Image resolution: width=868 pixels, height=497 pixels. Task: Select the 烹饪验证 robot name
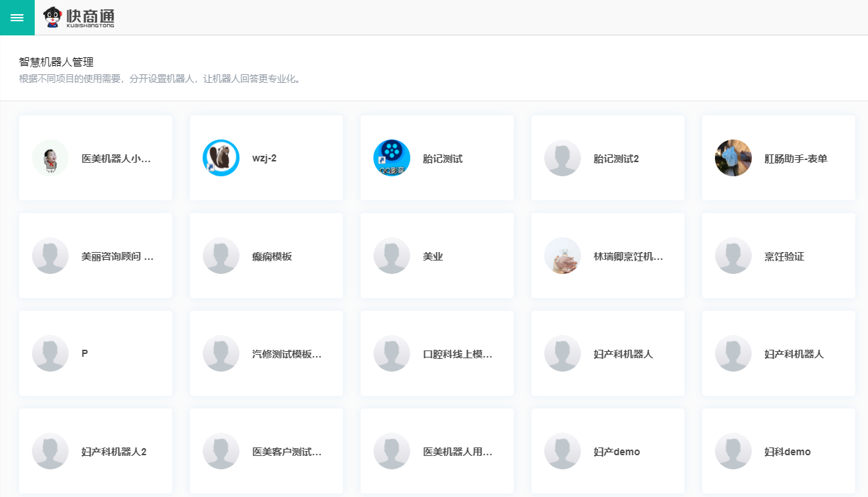(x=784, y=256)
